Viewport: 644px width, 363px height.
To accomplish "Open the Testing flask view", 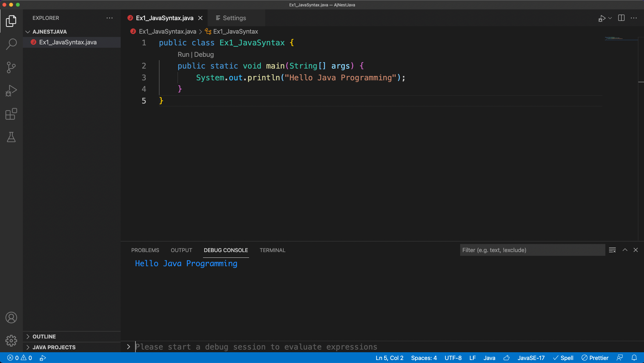I will (11, 137).
